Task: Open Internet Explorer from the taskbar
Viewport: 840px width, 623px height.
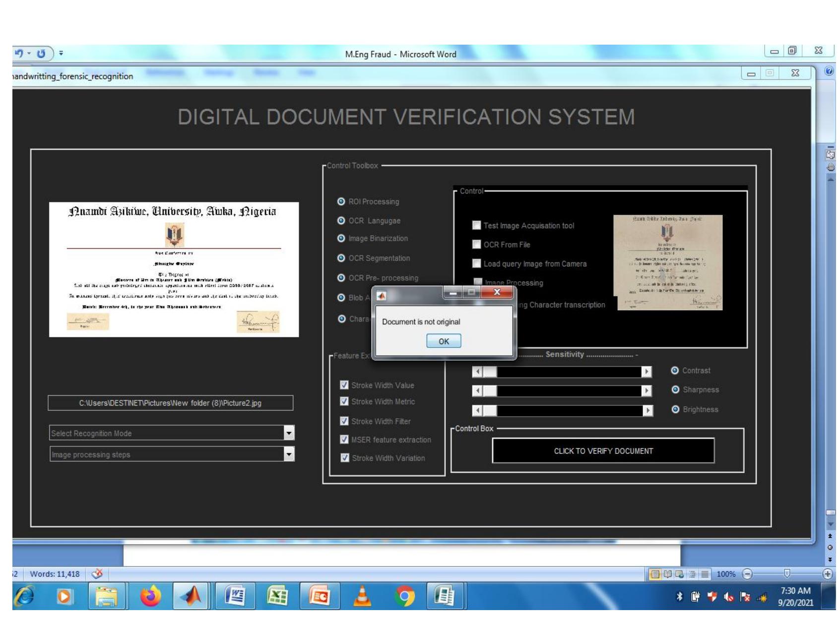Action: click(x=25, y=596)
